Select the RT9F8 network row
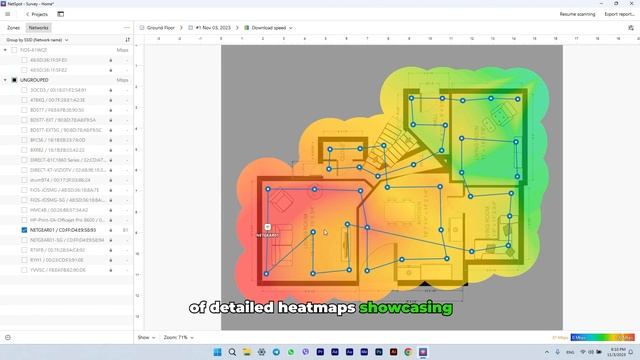640x360 pixels. click(67, 250)
